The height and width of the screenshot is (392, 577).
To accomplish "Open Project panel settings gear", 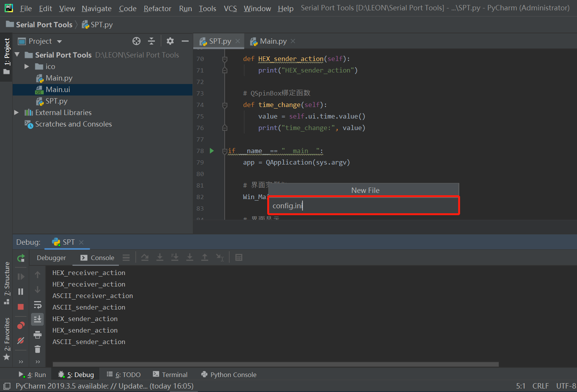I will pos(170,41).
